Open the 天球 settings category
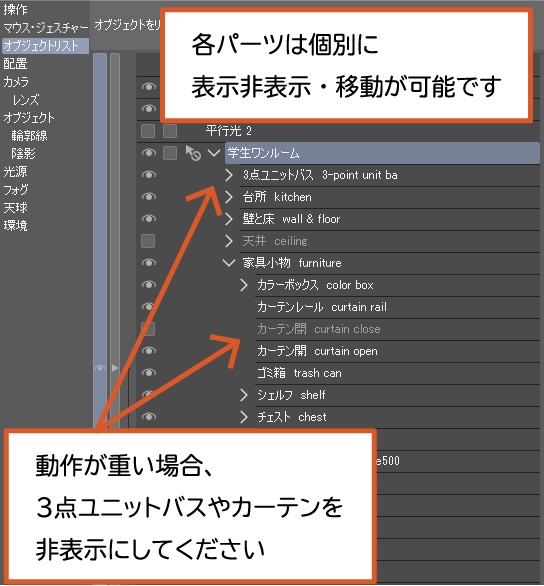544x586 pixels. 15,207
